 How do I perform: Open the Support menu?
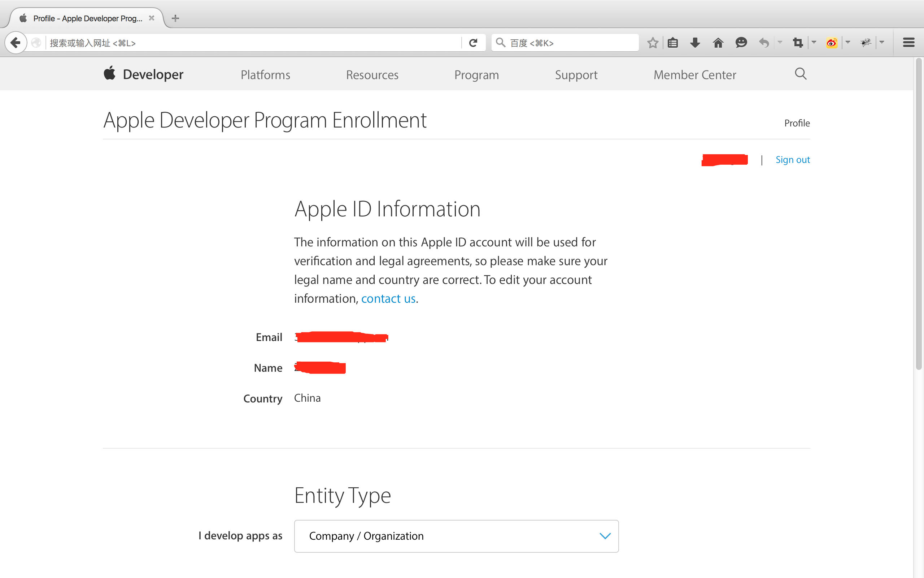(576, 75)
